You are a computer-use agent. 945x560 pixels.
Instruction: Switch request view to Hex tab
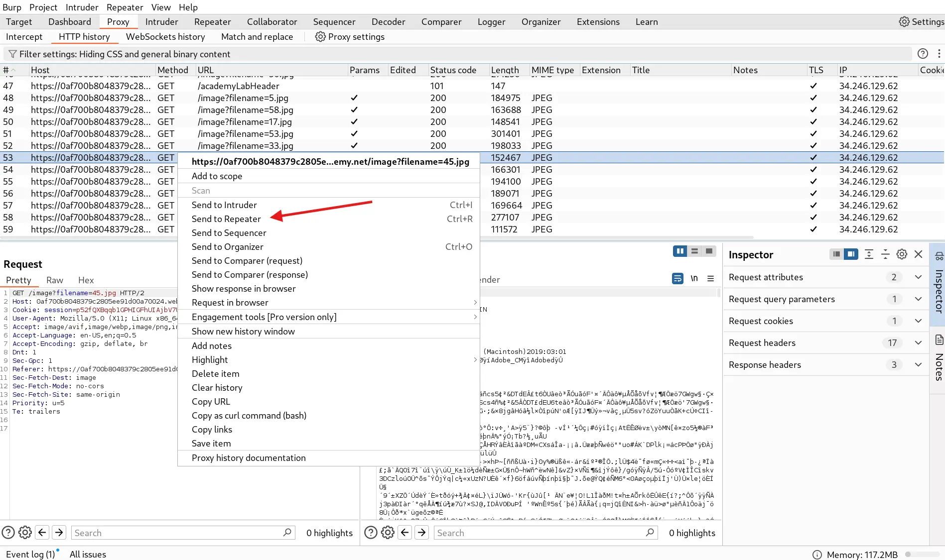point(86,280)
